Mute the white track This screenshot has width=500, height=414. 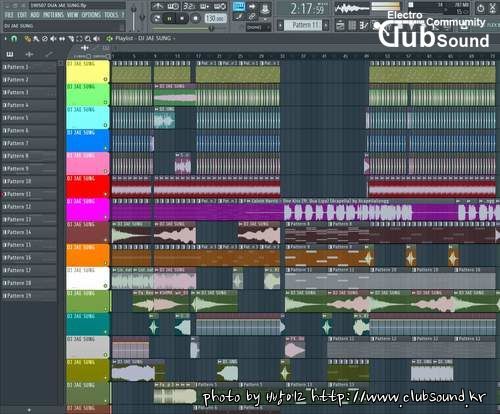[106, 286]
